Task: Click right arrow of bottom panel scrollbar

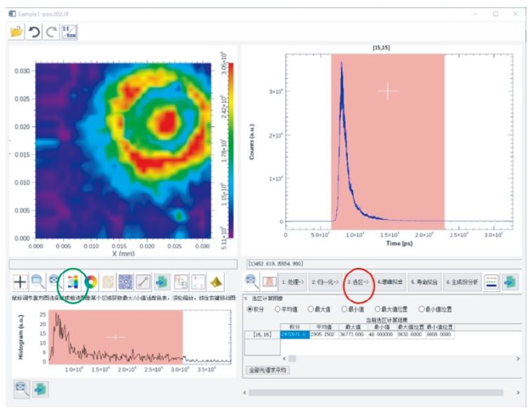Action: point(518,393)
